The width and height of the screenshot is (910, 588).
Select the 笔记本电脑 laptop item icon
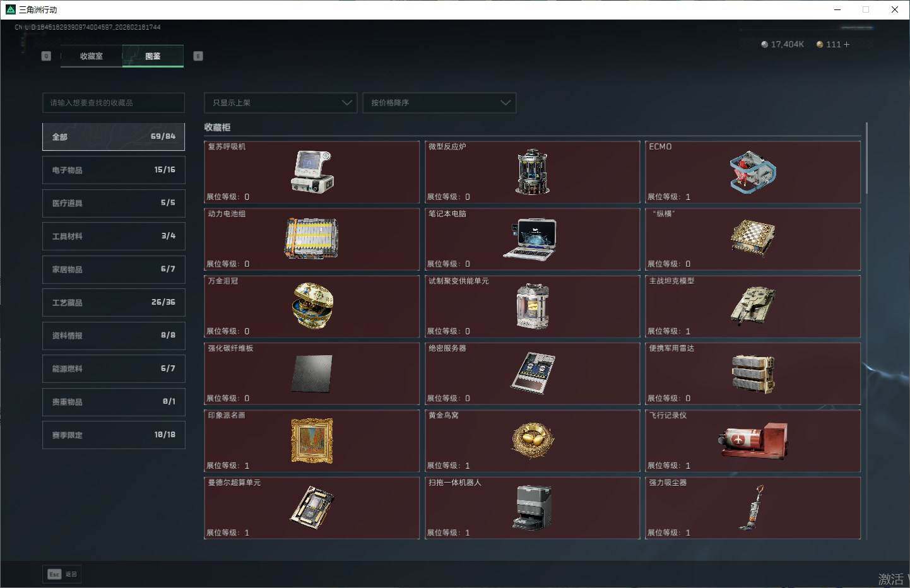coord(530,238)
